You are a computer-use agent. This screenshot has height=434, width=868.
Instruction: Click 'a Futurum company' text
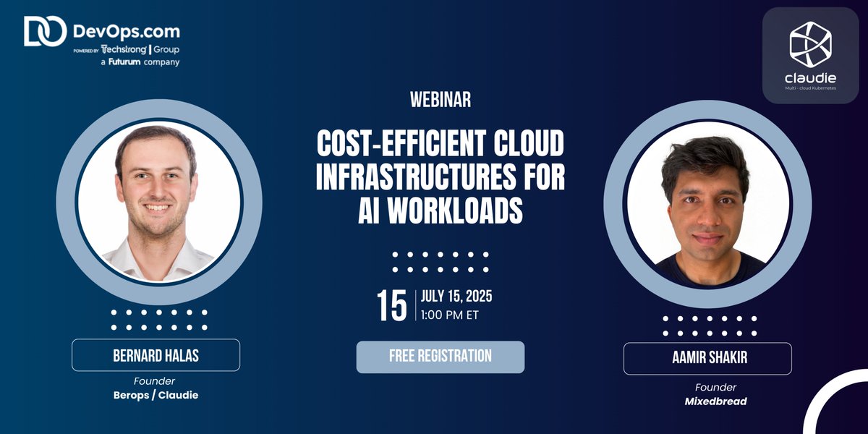[x=140, y=62]
